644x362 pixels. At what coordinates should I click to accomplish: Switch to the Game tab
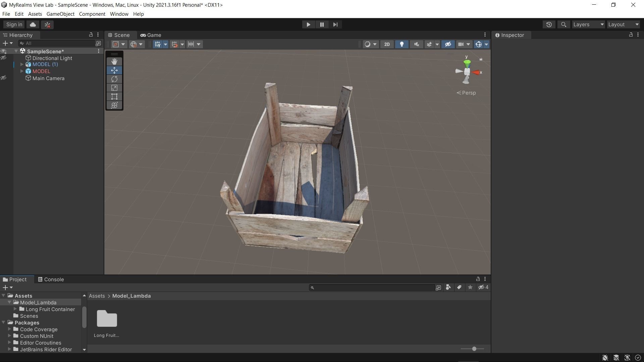click(x=151, y=35)
